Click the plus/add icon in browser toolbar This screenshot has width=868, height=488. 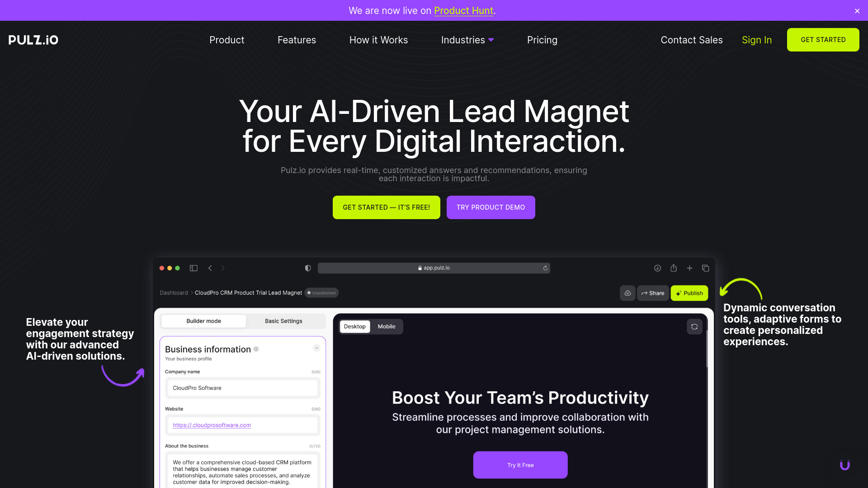pos(689,267)
